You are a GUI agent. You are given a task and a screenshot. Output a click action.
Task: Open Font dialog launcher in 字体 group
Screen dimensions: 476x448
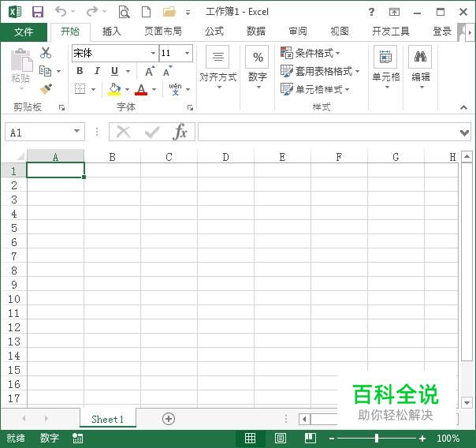pyautogui.click(x=191, y=107)
